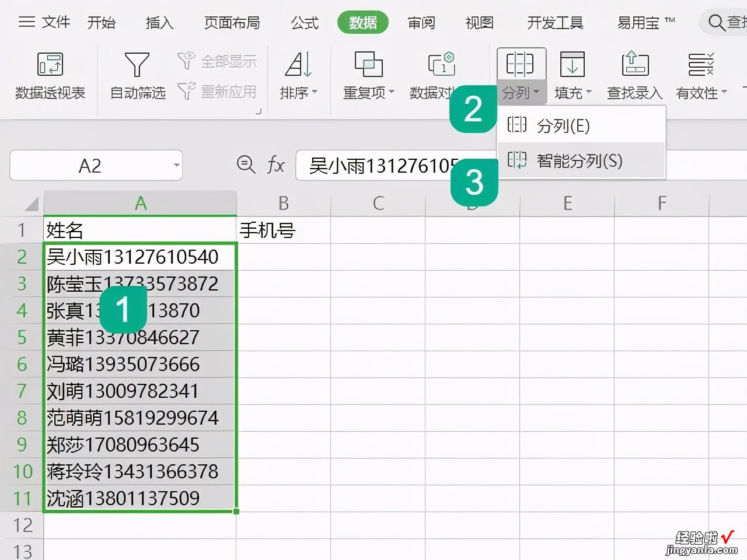The height and width of the screenshot is (560, 747).
Task: Click the 有效性 validation icon
Action: (701, 64)
